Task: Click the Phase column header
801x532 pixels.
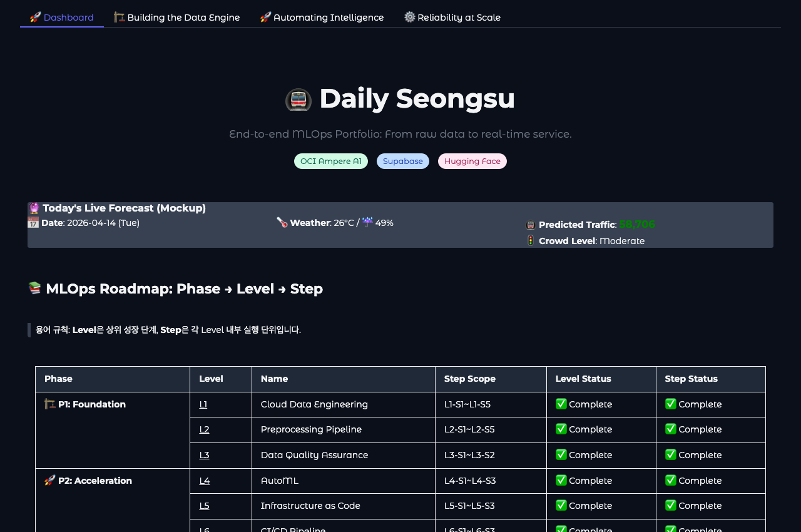Action: coord(113,379)
